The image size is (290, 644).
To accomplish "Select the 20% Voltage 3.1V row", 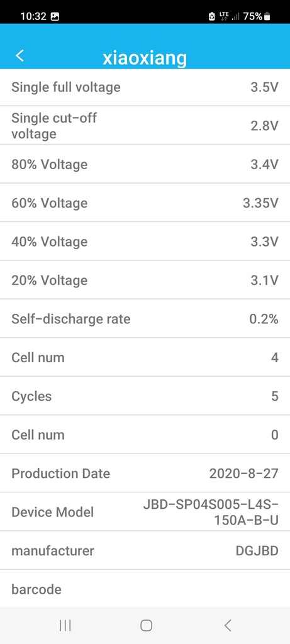I will click(145, 280).
